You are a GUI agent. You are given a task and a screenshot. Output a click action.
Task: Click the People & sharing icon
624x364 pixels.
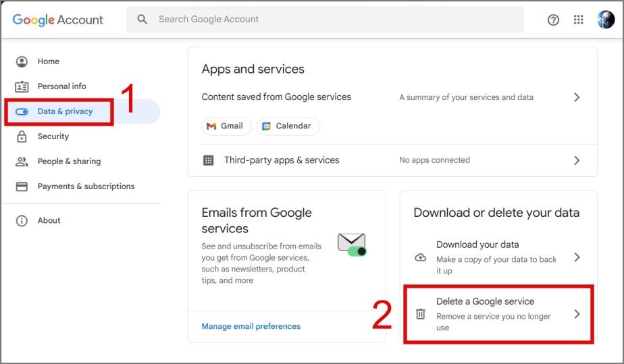[x=22, y=161]
